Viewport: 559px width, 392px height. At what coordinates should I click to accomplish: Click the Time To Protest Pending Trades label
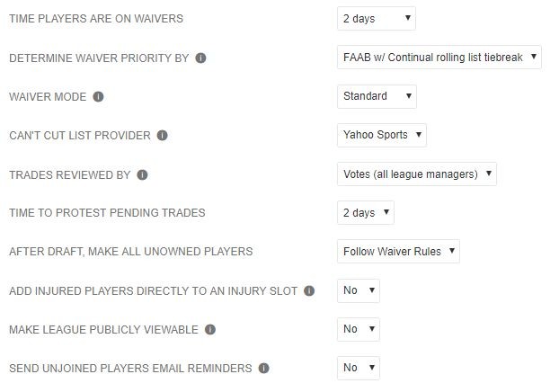click(107, 213)
